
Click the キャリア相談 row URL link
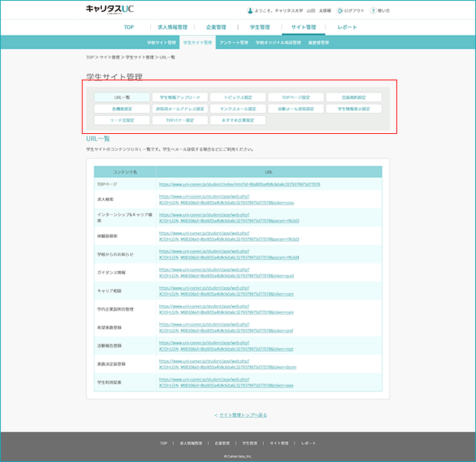[x=226, y=291]
